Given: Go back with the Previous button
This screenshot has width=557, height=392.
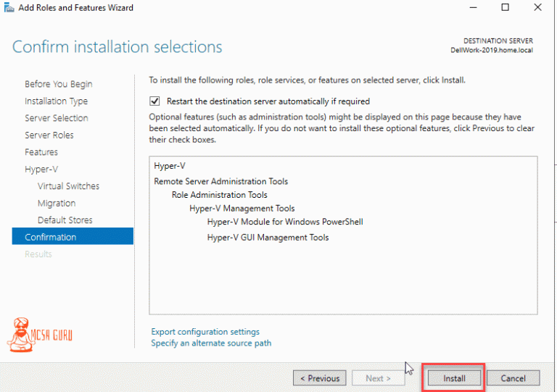Looking at the screenshot, I should pos(320,378).
